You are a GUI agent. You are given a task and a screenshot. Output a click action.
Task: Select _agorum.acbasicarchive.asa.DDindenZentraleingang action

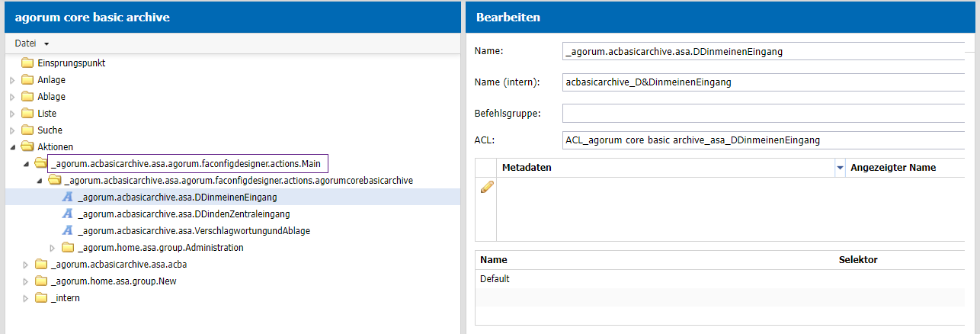(184, 214)
